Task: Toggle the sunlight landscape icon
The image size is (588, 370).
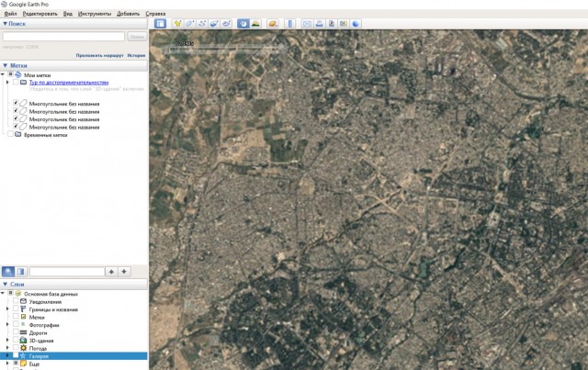Action: 255,24
